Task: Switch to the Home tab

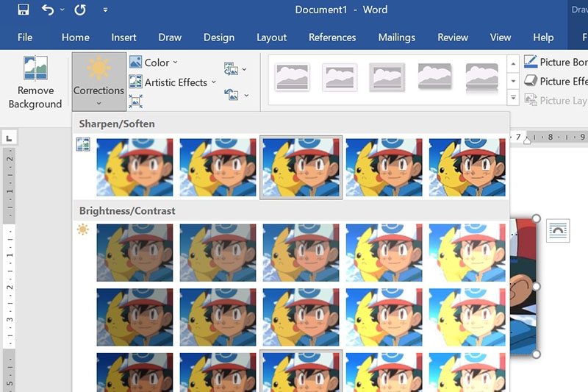Action: pos(76,38)
